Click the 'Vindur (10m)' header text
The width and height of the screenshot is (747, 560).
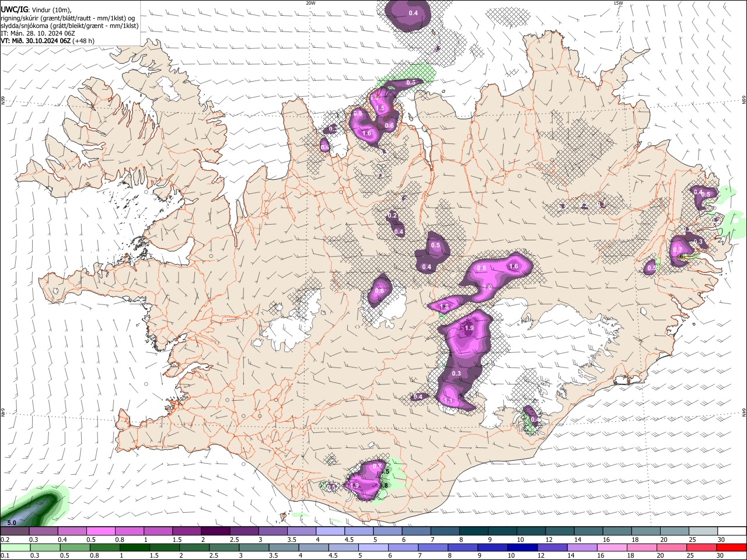point(51,10)
